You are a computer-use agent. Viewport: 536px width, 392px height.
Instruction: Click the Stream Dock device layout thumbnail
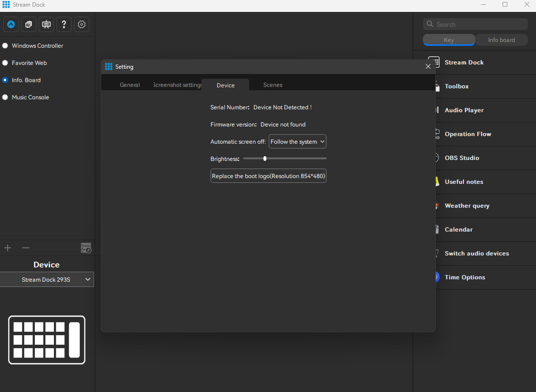pos(47,339)
